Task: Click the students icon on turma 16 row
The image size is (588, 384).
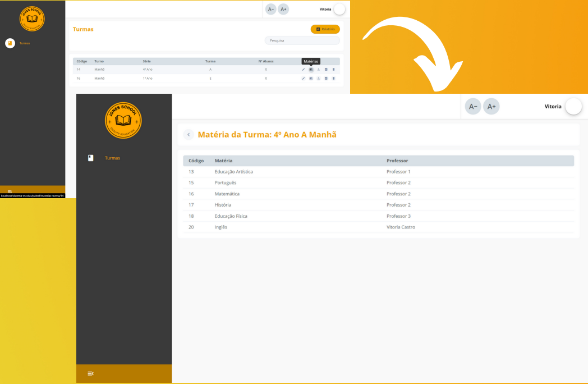Action: point(319,79)
